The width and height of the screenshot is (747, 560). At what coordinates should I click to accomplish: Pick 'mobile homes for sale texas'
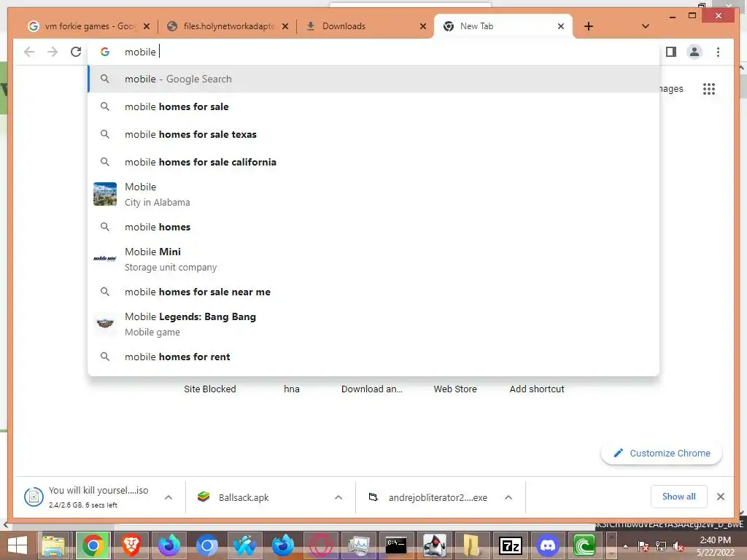(x=374, y=134)
